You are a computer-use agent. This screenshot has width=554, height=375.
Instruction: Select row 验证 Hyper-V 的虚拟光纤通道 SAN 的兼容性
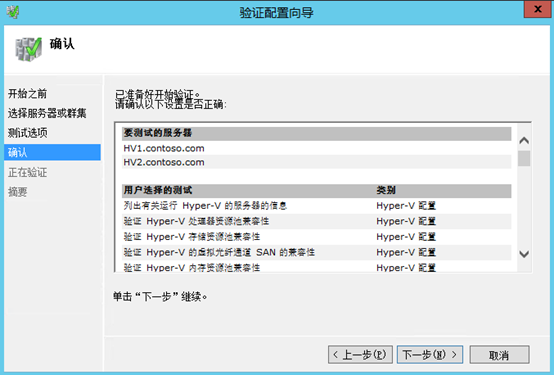pos(317,252)
